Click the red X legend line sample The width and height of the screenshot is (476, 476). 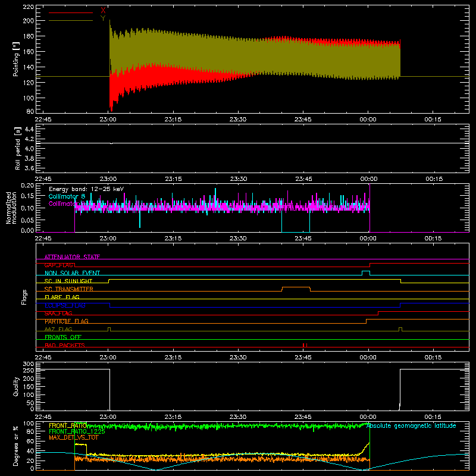click(x=71, y=12)
